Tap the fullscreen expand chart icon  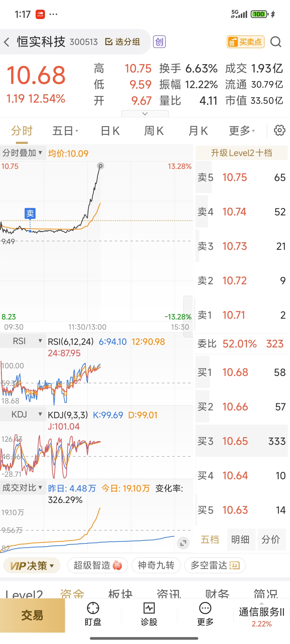[183, 543]
